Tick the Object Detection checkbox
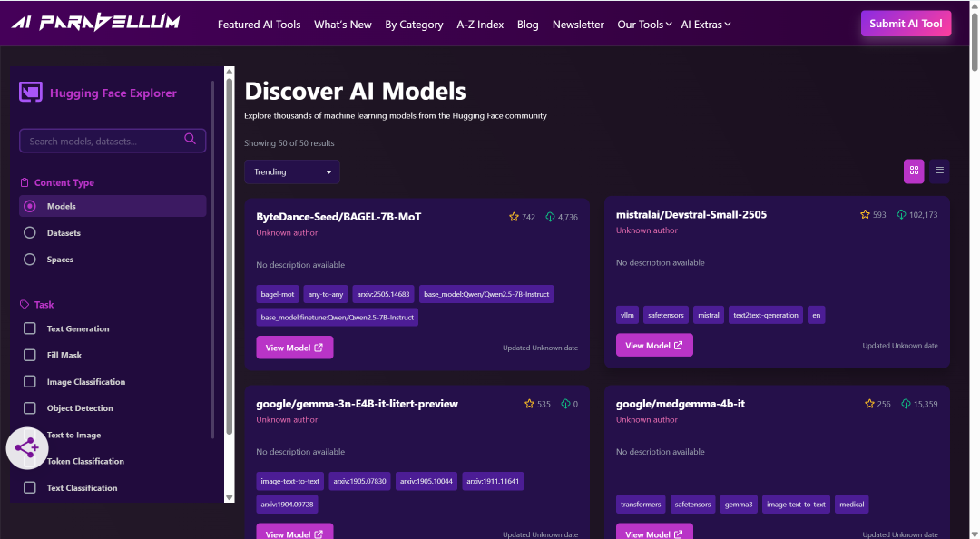This screenshot has height=539, width=980. (x=29, y=407)
